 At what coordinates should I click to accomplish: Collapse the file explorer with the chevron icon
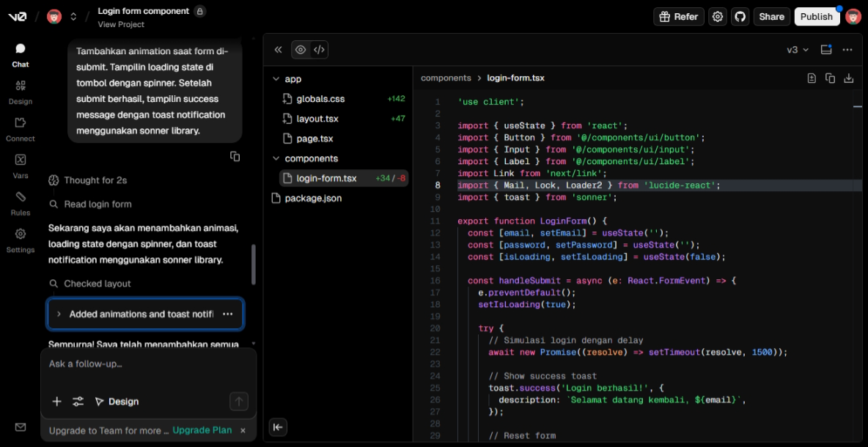278,50
